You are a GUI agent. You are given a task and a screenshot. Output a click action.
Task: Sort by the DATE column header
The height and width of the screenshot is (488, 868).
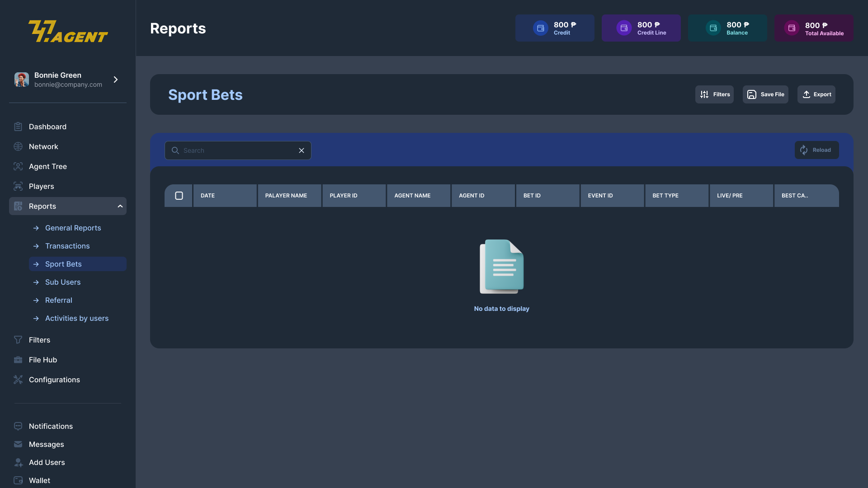(225, 196)
